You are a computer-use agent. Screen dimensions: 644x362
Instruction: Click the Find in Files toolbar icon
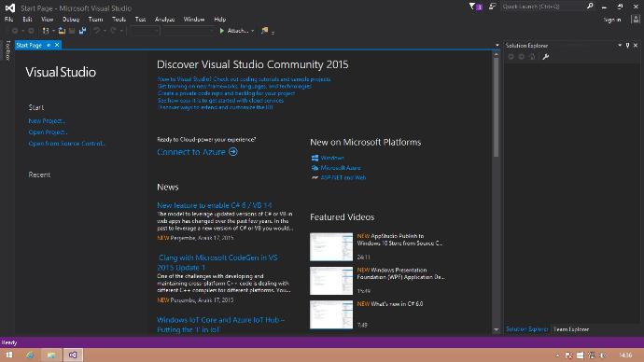265,31
